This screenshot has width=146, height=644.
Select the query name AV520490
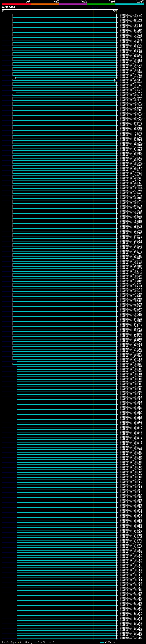pyautogui.click(x=8, y=8)
